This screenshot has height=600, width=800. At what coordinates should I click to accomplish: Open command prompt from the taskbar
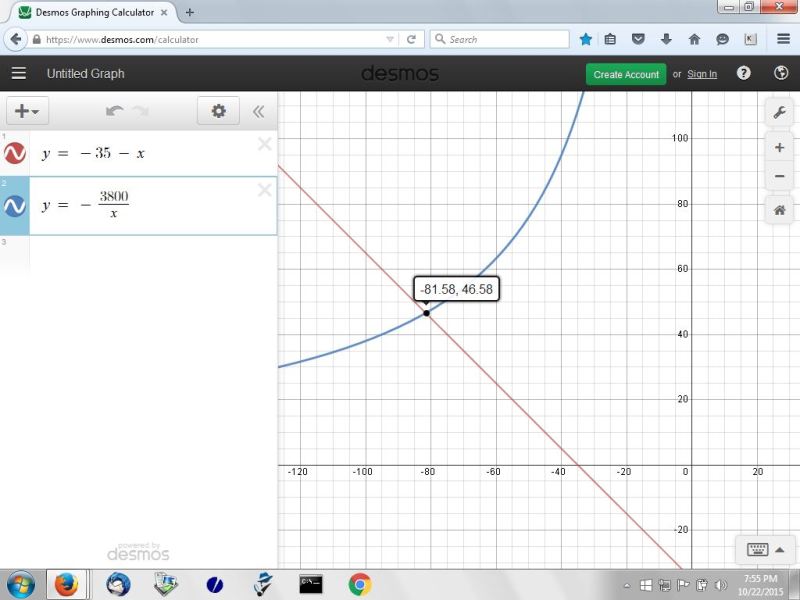click(311, 584)
